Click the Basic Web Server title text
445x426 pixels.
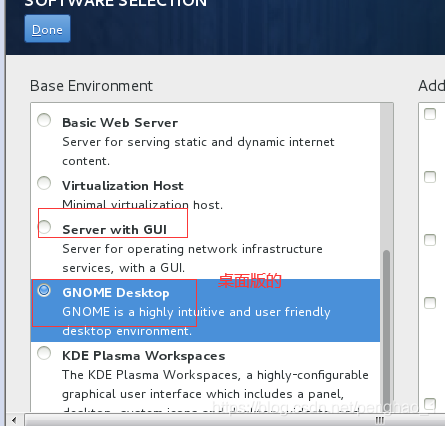[x=120, y=123]
